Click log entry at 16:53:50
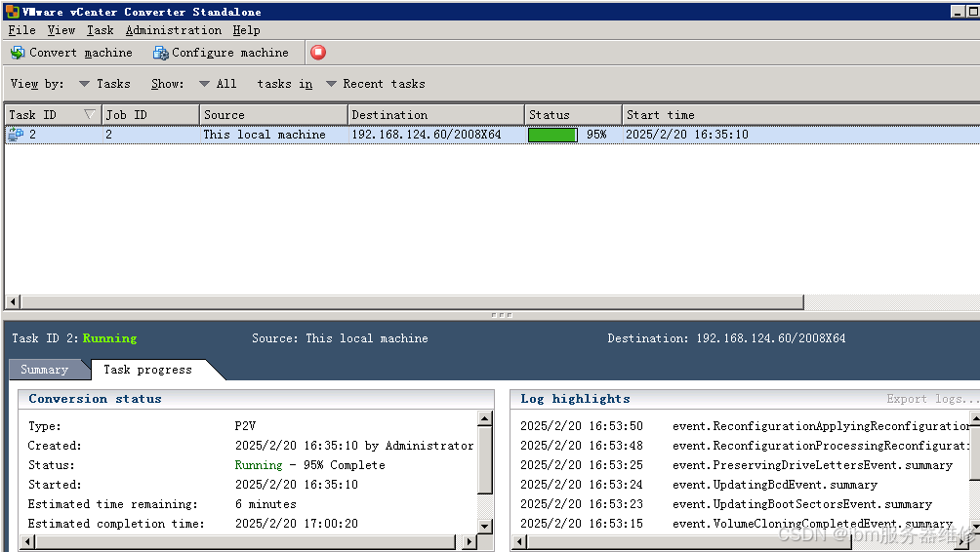Image resolution: width=980 pixels, height=552 pixels. [x=744, y=426]
